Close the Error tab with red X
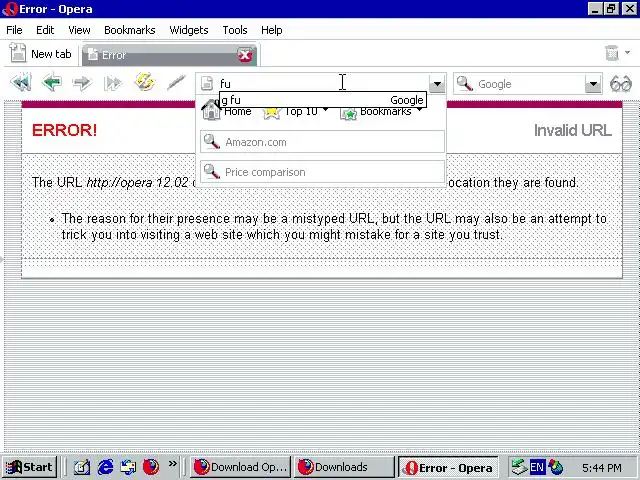640x480 pixels. pos(245,55)
